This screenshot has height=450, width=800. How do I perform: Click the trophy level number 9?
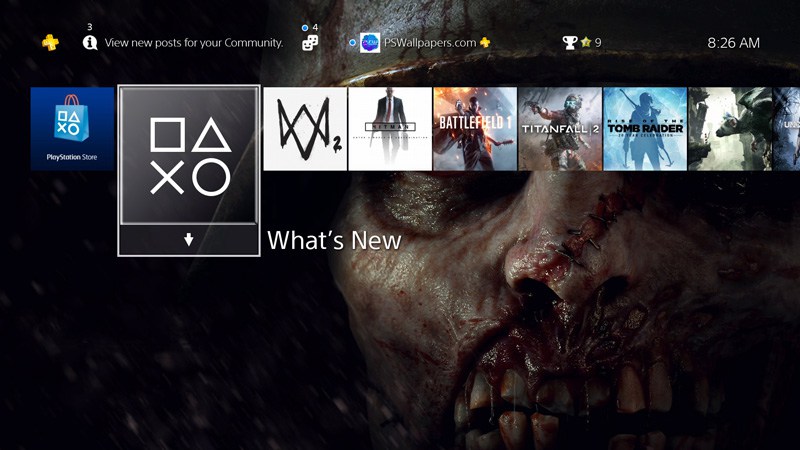pyautogui.click(x=598, y=43)
